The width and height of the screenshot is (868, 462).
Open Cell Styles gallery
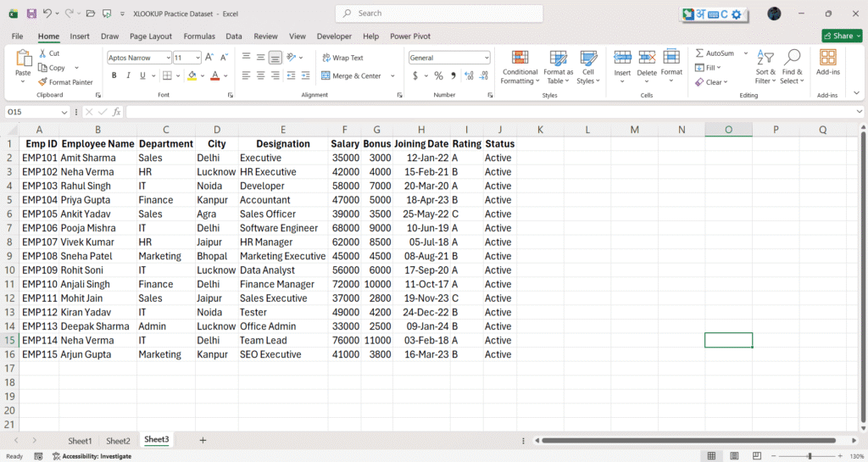pyautogui.click(x=588, y=67)
